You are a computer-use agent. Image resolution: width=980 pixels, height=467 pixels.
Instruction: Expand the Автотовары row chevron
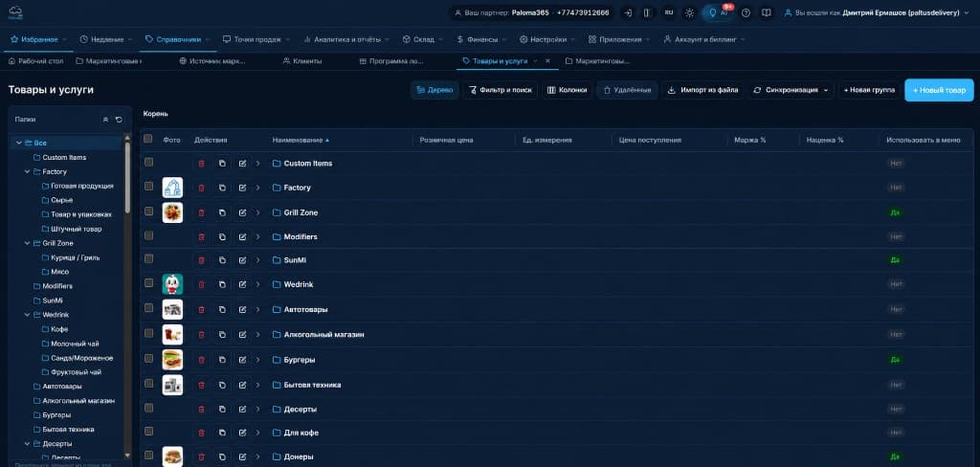[x=257, y=309]
